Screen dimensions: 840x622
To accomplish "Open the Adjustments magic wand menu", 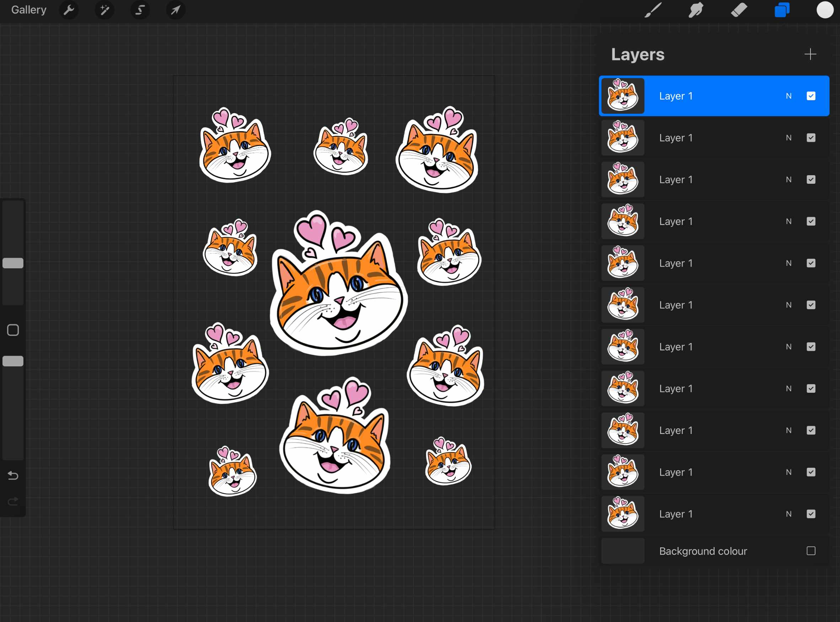I will (104, 10).
